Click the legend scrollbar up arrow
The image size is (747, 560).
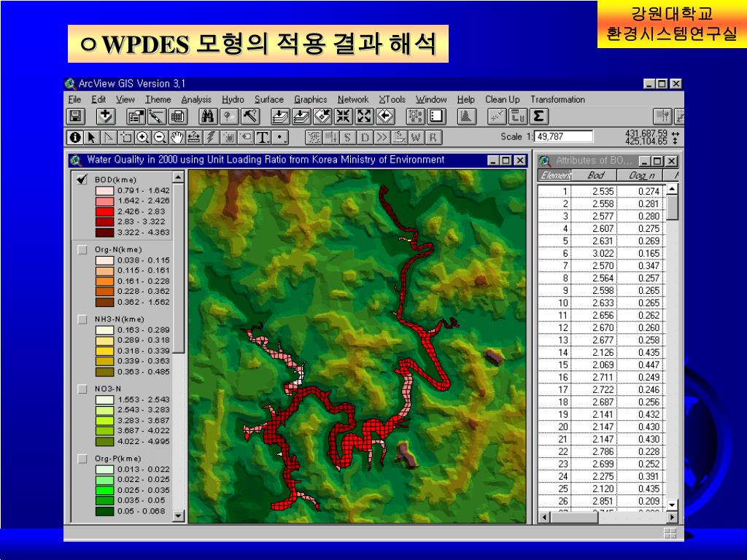point(178,177)
